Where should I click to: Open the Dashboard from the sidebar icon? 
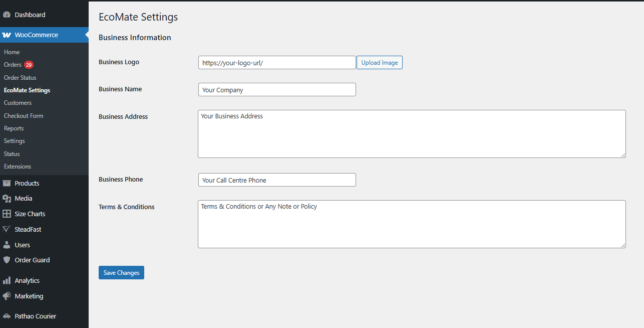point(7,15)
